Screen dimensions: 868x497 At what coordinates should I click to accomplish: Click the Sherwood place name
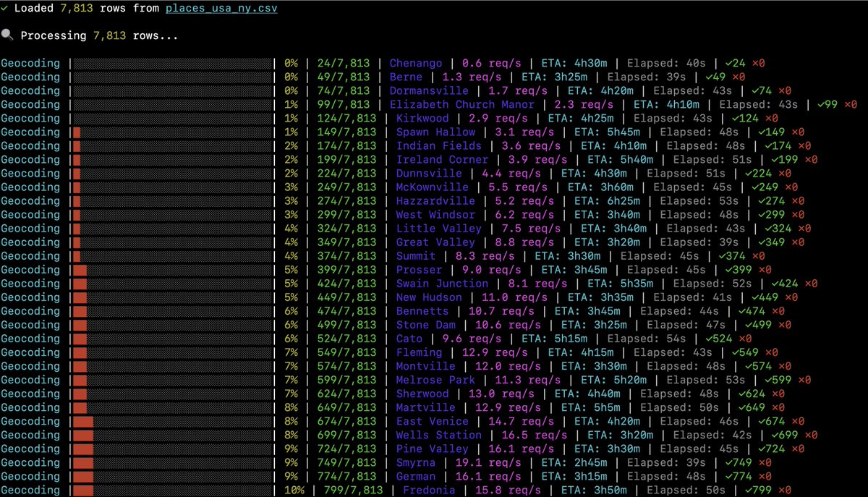point(422,394)
